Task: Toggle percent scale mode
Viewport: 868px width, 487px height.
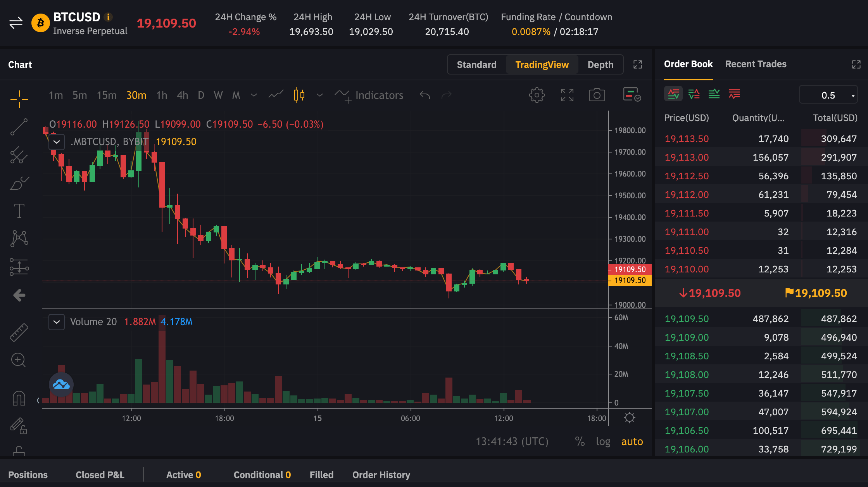Action: [x=580, y=442]
